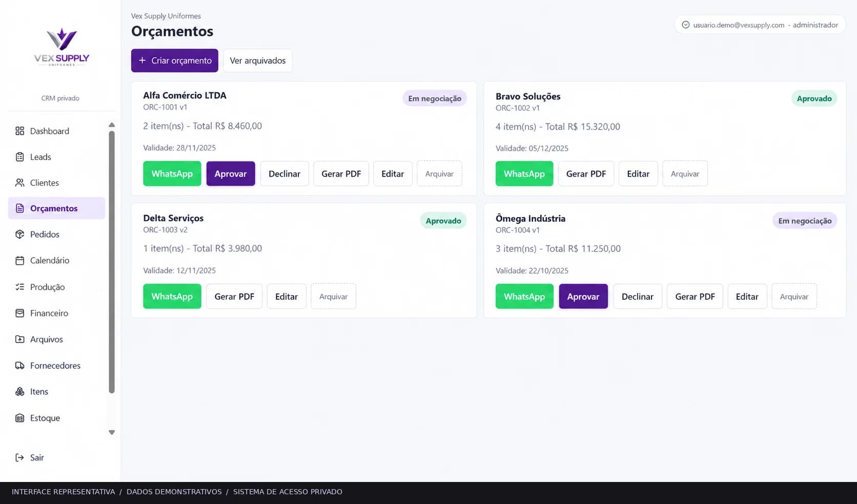Click the Vex Supply logo
Viewport: 857px width, 504px height.
(62, 47)
